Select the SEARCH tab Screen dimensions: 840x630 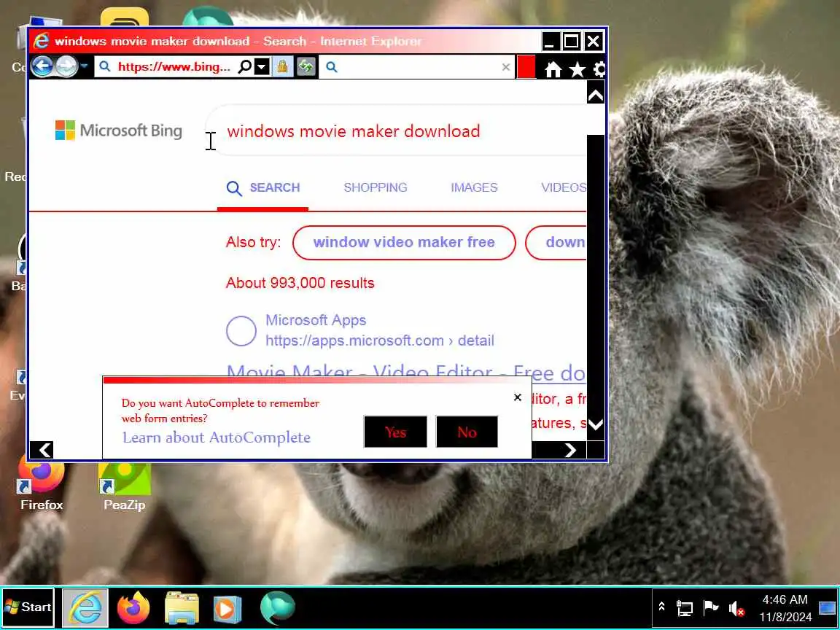coord(263,188)
